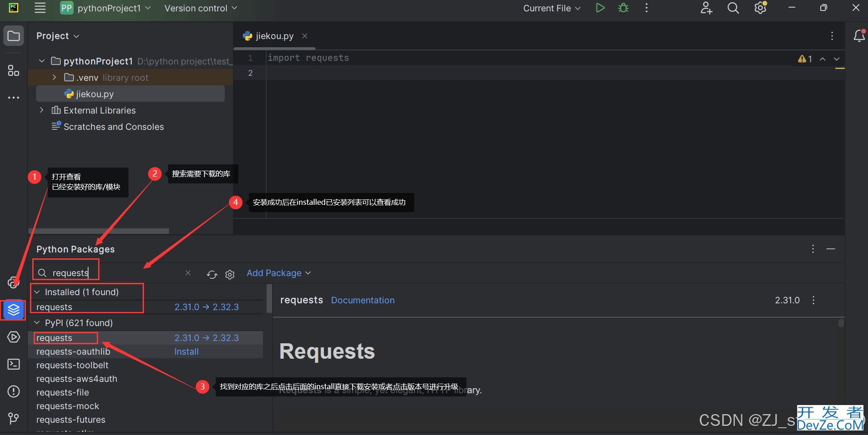Click the package list vertical scrollbar
This screenshot has width=868, height=435.
(269, 298)
